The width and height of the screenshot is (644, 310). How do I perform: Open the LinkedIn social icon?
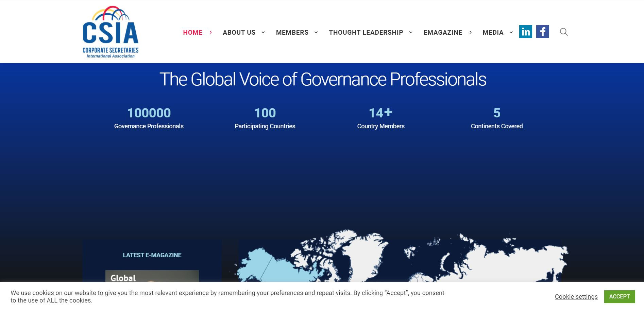coord(525,32)
